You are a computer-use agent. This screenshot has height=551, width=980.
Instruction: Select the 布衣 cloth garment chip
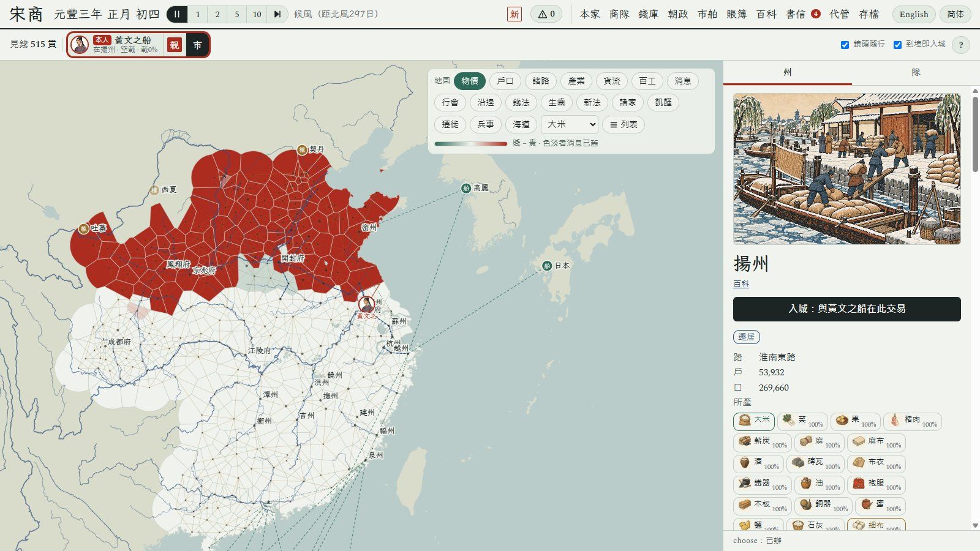pos(876,463)
